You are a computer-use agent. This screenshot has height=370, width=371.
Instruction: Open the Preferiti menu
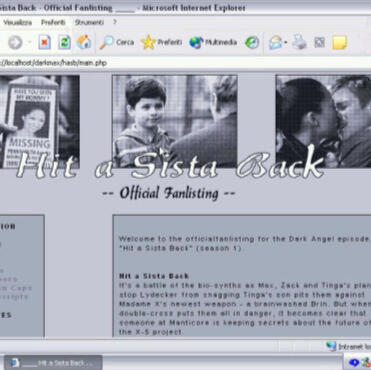[53, 22]
